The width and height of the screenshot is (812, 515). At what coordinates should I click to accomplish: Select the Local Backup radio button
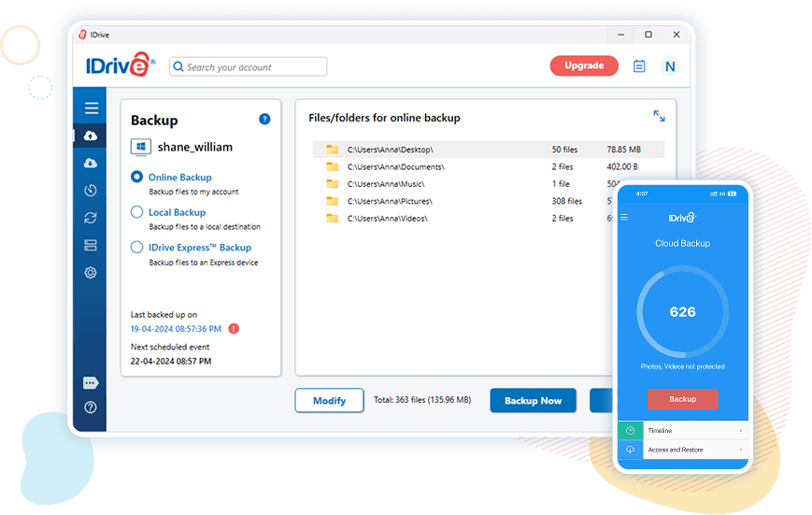click(136, 212)
